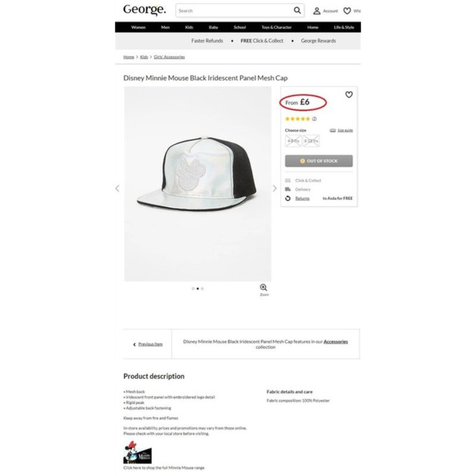
Task: Select the second image carousel dot
Action: click(198, 289)
